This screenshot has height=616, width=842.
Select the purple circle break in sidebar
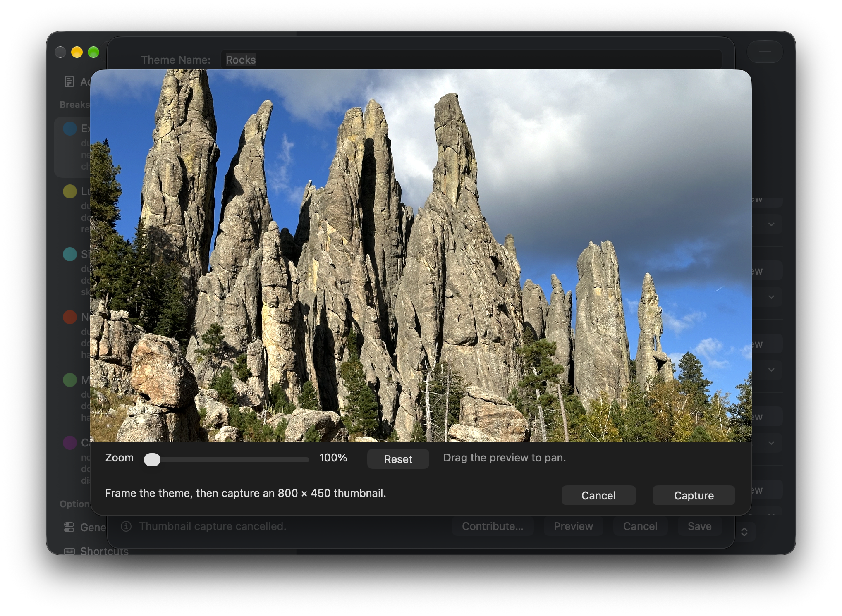pyautogui.click(x=70, y=443)
